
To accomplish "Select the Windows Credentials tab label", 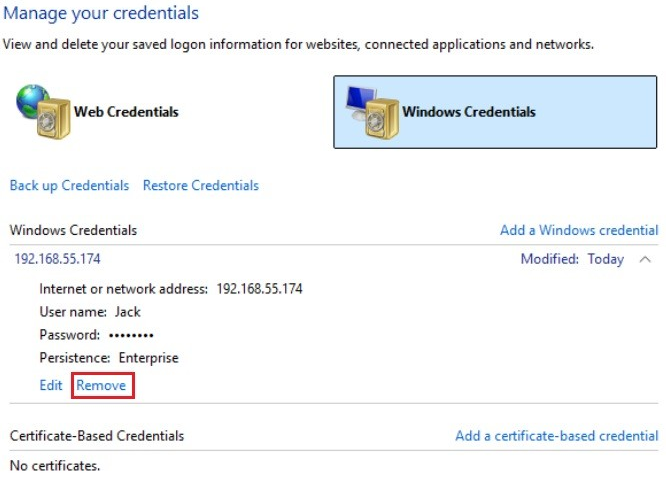I will [469, 112].
